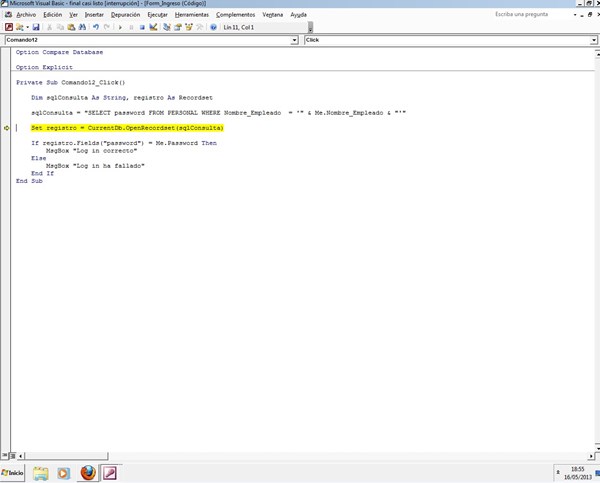Click the toolbar options handle after Lin 11, Col 1

pos(310,28)
